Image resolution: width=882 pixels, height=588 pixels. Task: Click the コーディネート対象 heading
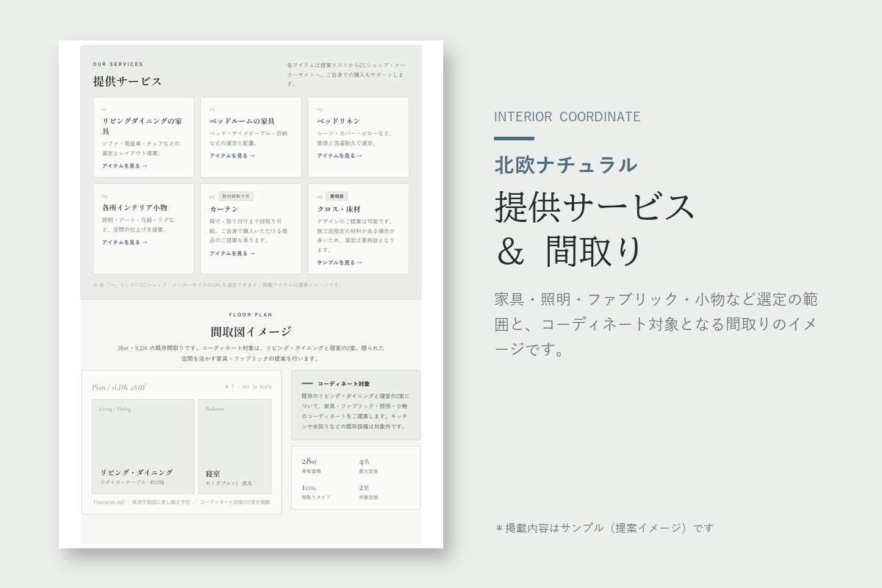click(x=343, y=384)
